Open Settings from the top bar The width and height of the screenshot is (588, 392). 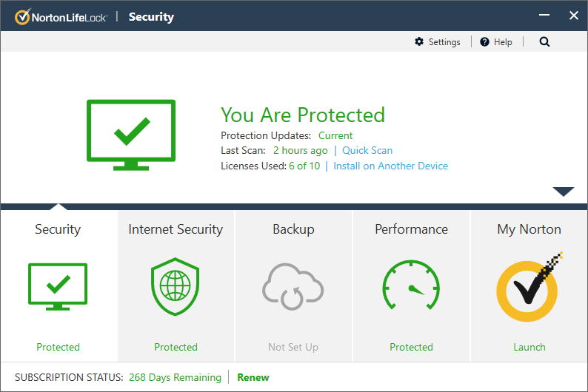click(438, 42)
